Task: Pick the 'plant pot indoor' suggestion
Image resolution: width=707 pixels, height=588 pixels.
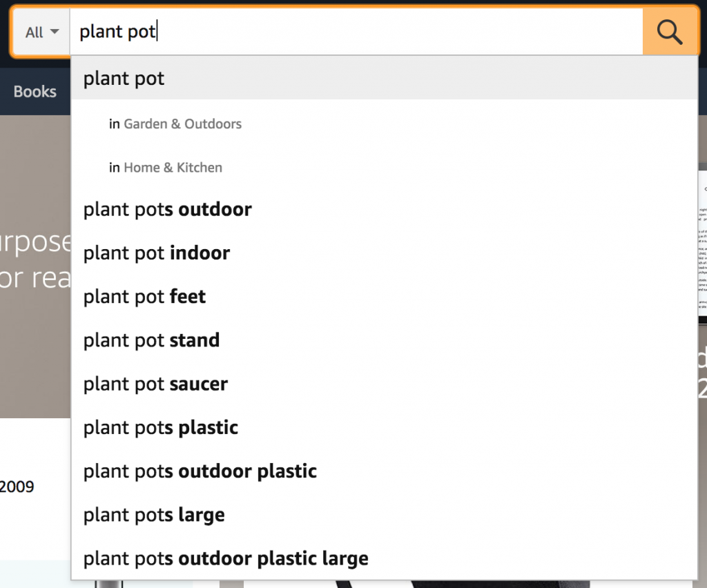Action: coord(157,253)
